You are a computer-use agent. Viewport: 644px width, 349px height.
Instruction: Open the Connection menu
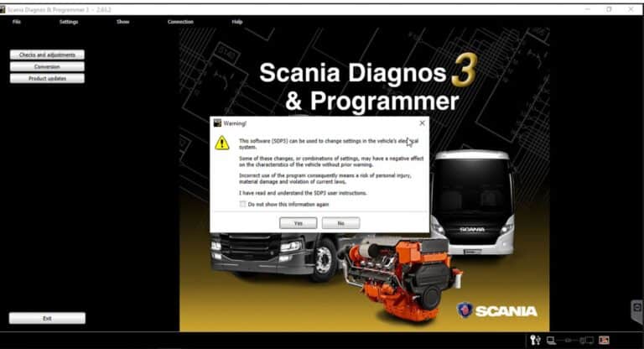click(180, 22)
